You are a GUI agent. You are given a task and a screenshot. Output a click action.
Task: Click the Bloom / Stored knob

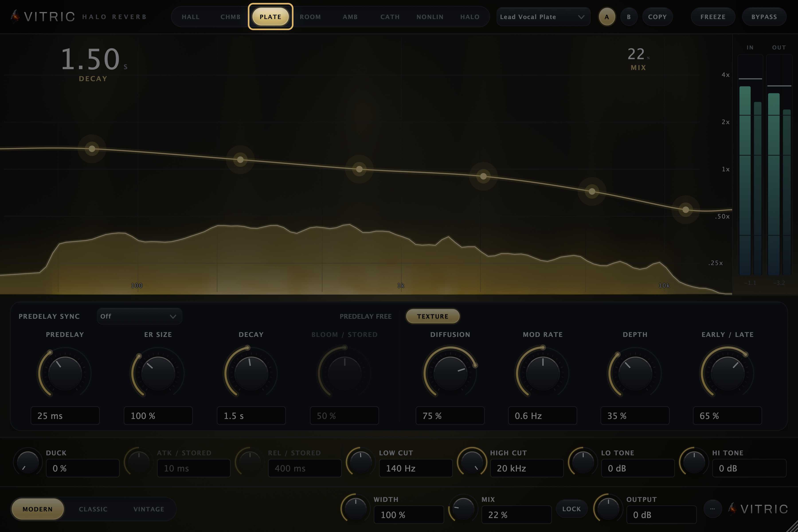click(x=344, y=373)
